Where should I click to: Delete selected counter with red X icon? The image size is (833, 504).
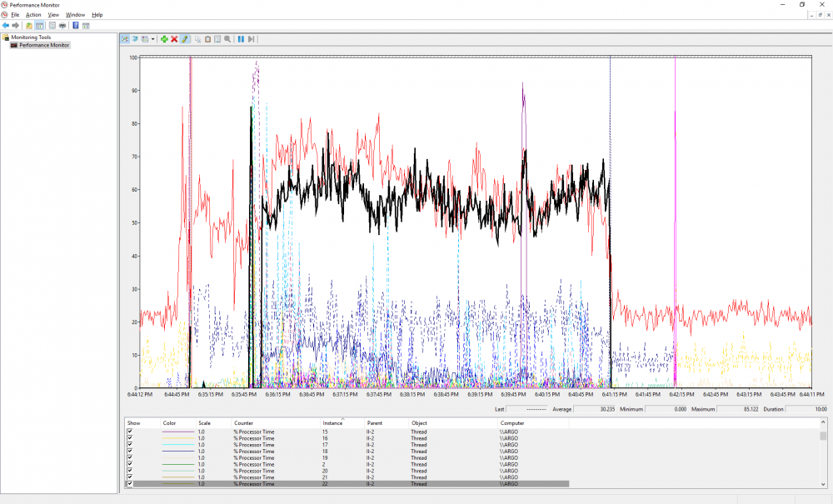[174, 39]
